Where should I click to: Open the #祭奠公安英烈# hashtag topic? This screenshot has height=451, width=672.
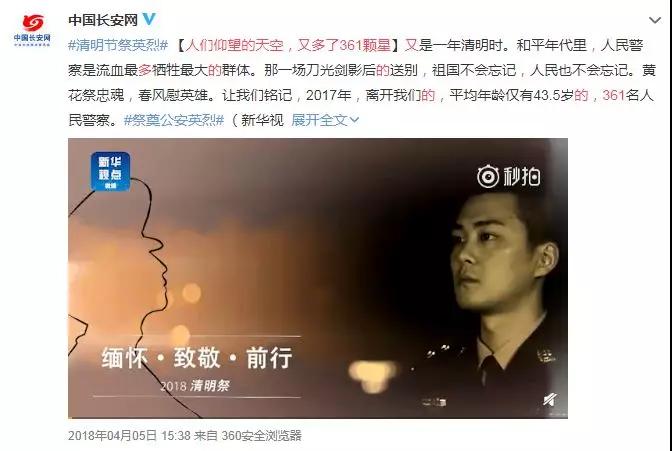[174, 120]
